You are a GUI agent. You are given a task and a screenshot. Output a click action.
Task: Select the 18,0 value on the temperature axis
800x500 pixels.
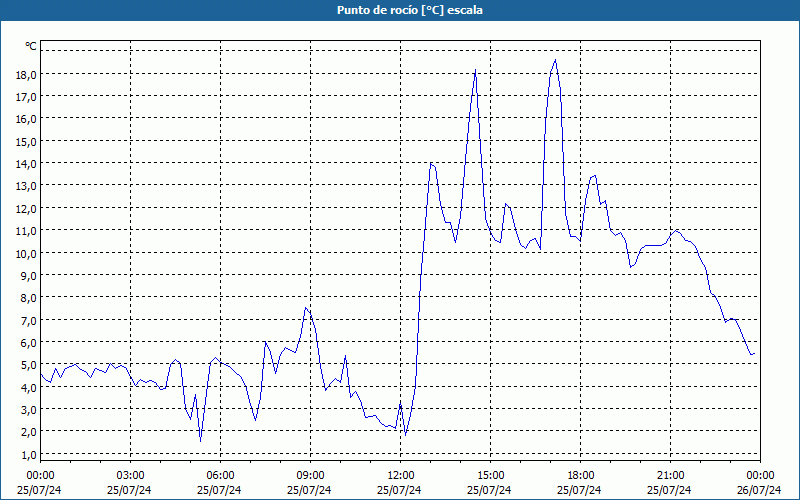[x=27, y=74]
